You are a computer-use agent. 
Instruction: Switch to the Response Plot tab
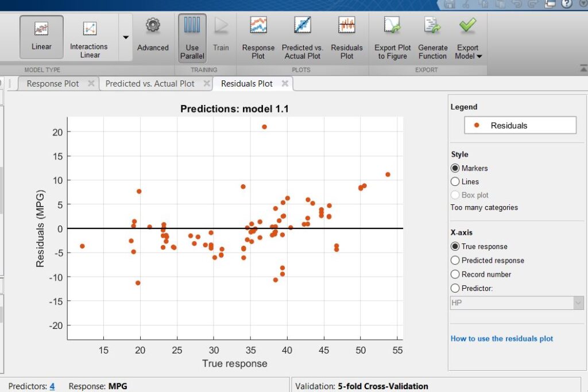click(53, 84)
